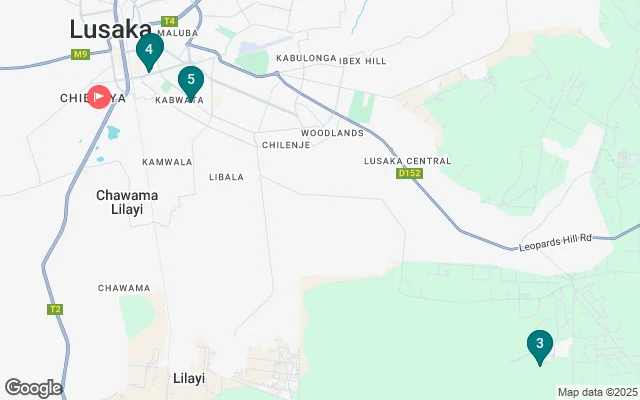
Task: Click the D152 road shield
Action: [x=409, y=173]
